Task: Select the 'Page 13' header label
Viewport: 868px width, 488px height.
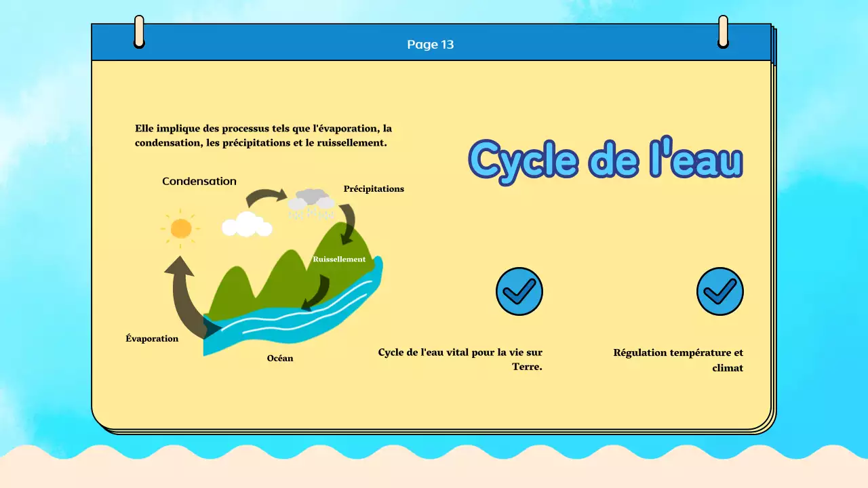Action: (430, 44)
